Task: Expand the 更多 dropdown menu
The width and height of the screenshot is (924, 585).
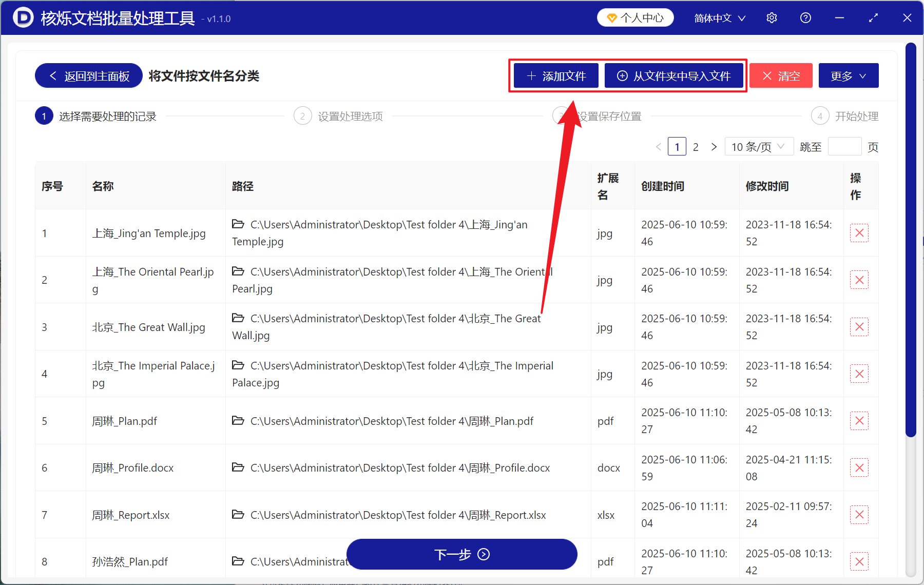Action: click(848, 75)
